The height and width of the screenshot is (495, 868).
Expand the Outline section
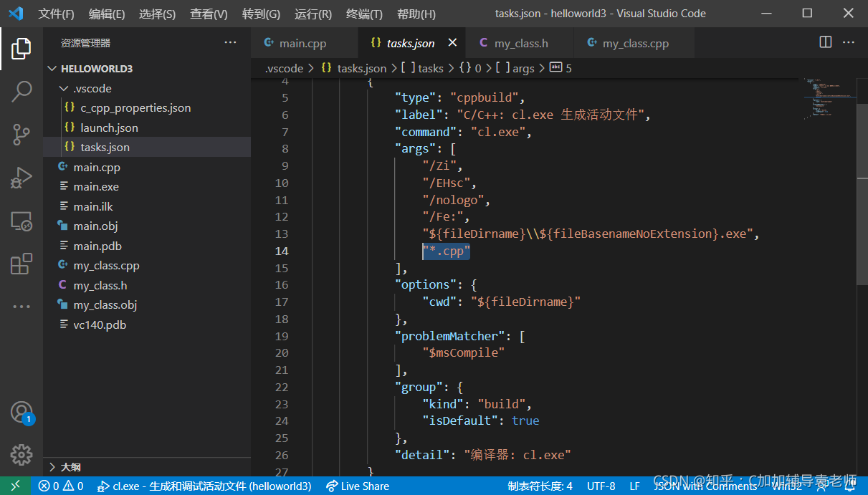(x=147, y=466)
